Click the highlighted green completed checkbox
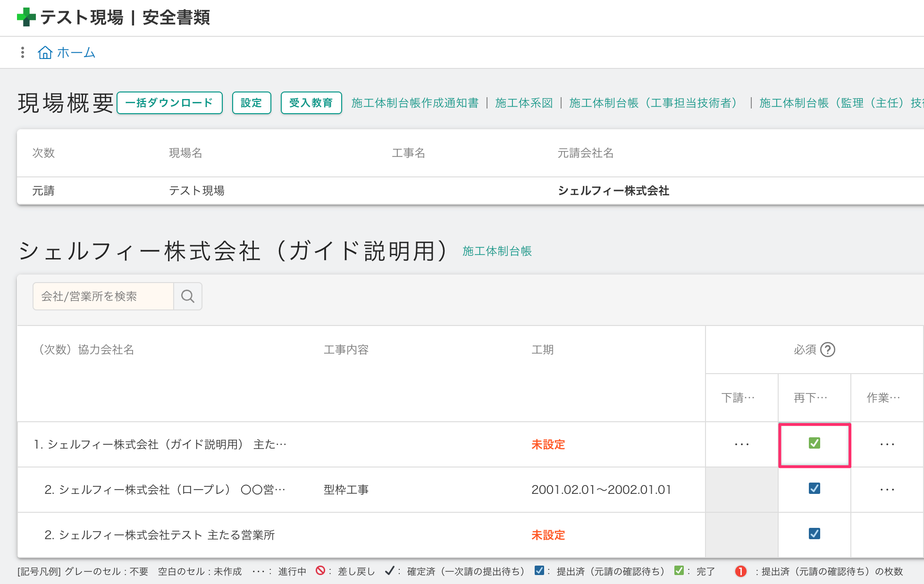This screenshot has width=924, height=584. pyautogui.click(x=814, y=443)
